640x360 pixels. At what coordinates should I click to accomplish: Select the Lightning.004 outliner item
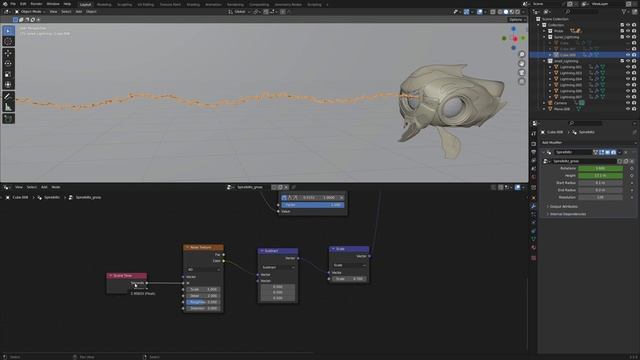point(571,79)
